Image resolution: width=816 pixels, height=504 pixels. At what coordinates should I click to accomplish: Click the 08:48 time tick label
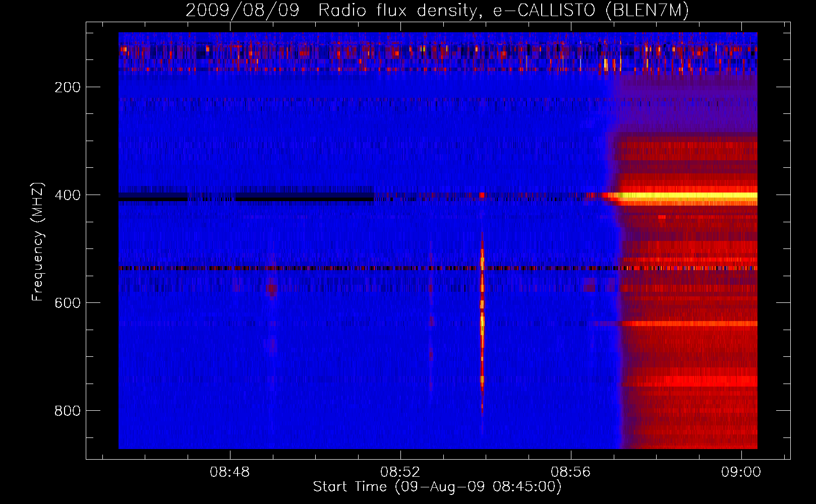click(x=230, y=472)
